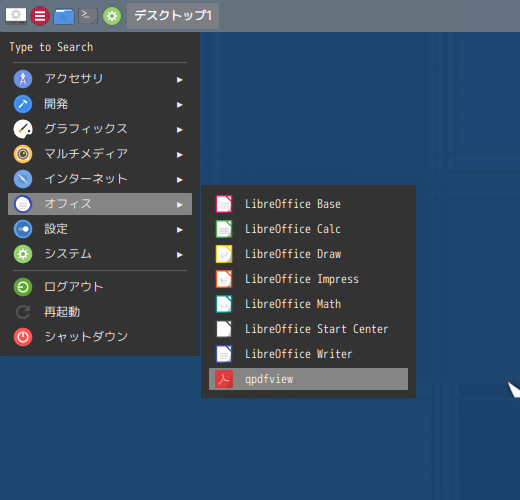
Task: Expand the アクセサリ submenu arrow
Action: tap(180, 80)
